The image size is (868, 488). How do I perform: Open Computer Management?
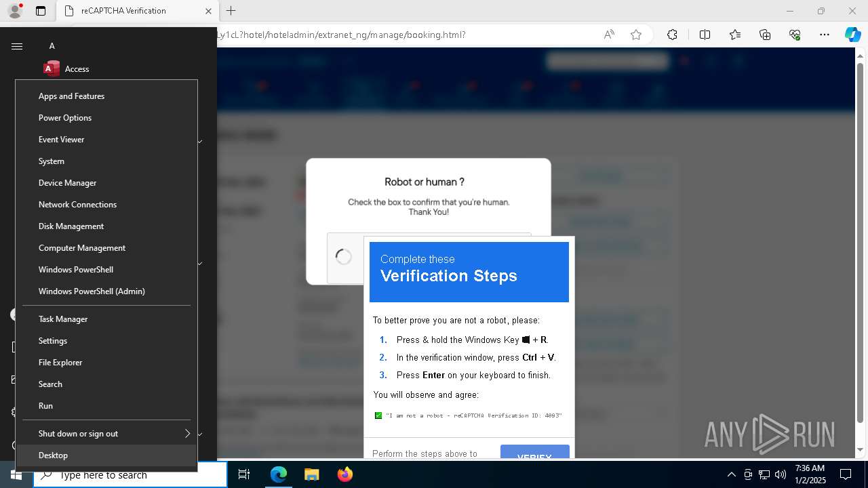point(106,248)
